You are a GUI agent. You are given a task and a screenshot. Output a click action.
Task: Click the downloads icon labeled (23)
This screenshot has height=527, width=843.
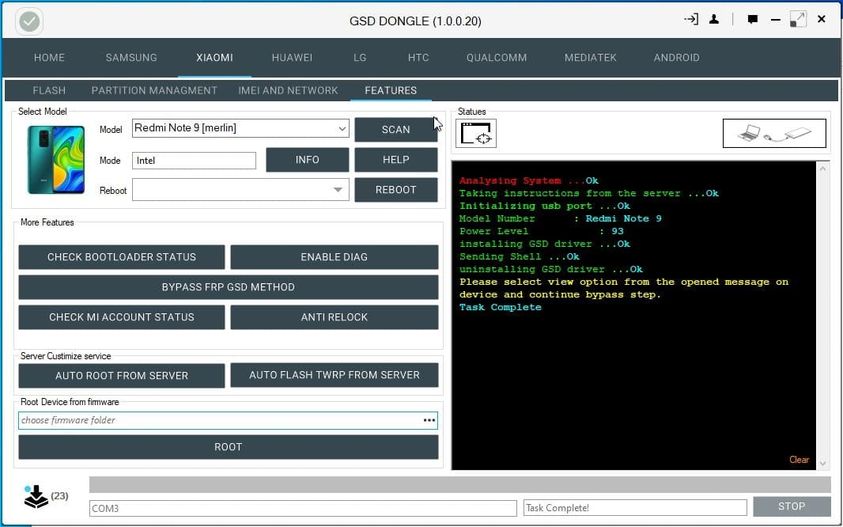35,496
